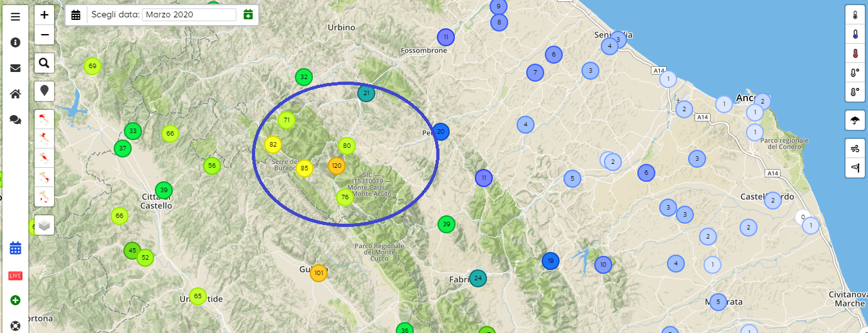This screenshot has width=868, height=333.
Task: Go to home via house icon
Action: click(15, 94)
